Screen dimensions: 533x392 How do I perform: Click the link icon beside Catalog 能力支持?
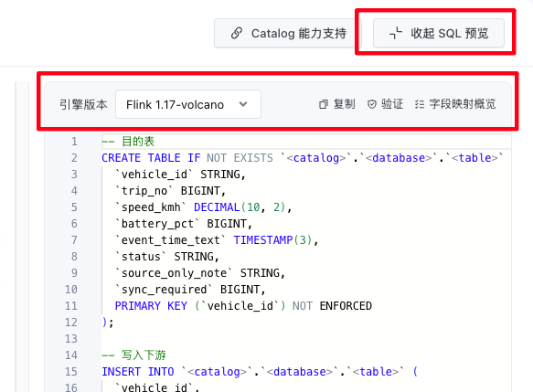point(237,33)
